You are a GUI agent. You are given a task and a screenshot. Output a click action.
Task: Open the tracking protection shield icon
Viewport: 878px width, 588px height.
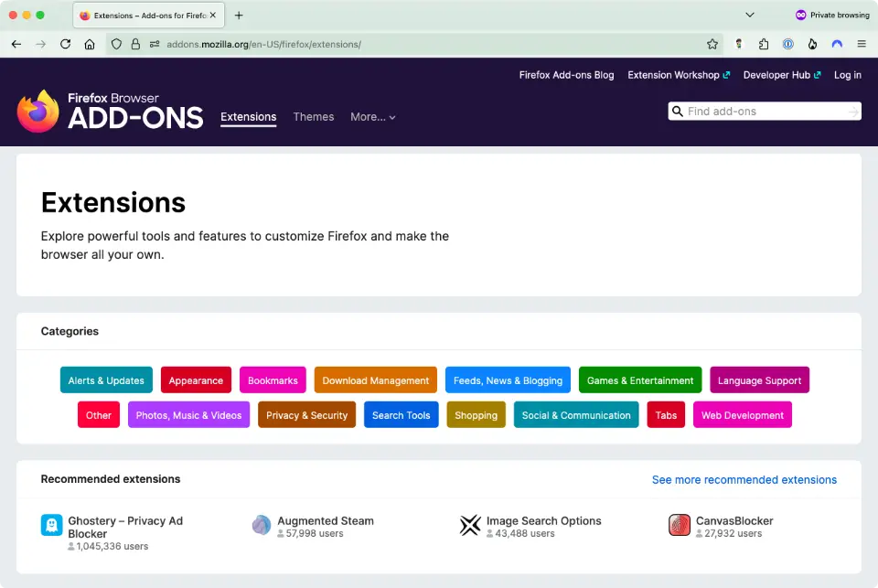click(x=116, y=44)
